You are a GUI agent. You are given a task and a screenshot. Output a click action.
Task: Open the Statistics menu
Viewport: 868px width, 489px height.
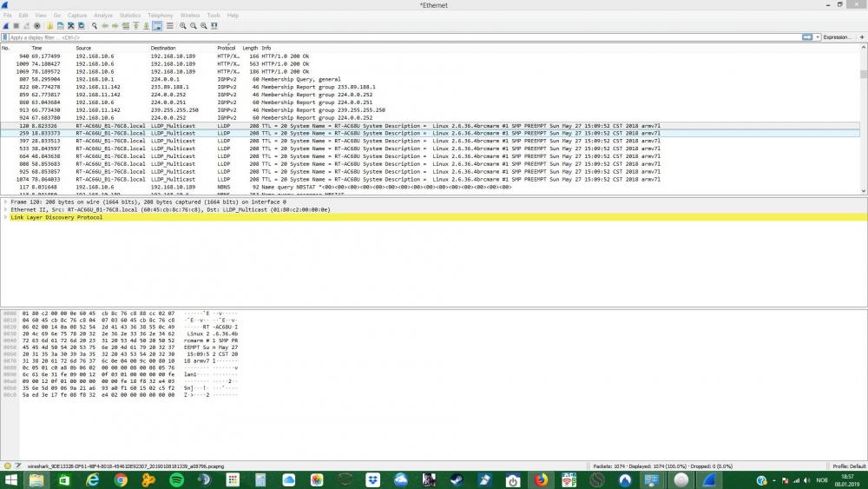point(130,16)
